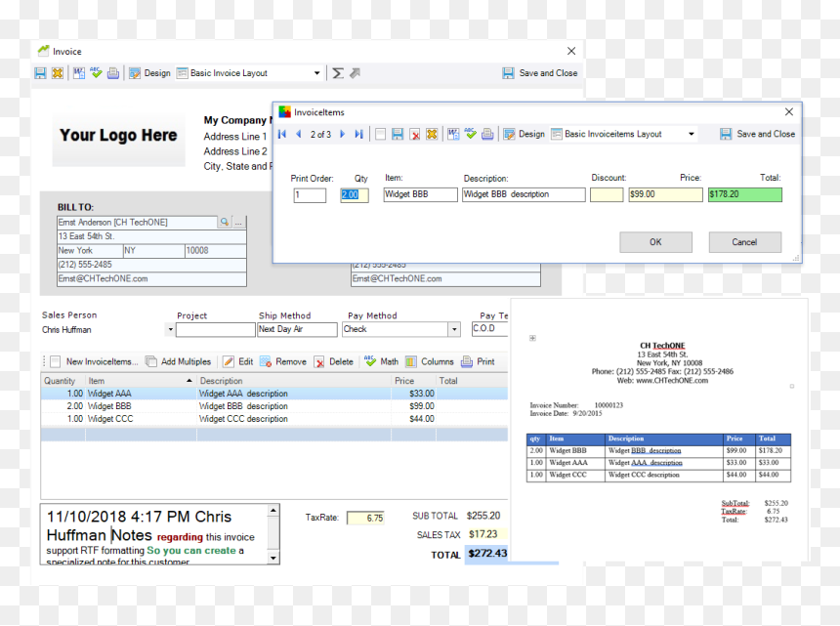Click New InvoiceItems in the grid toolbar
Viewport: 840px width, 626px height.
pos(95,362)
